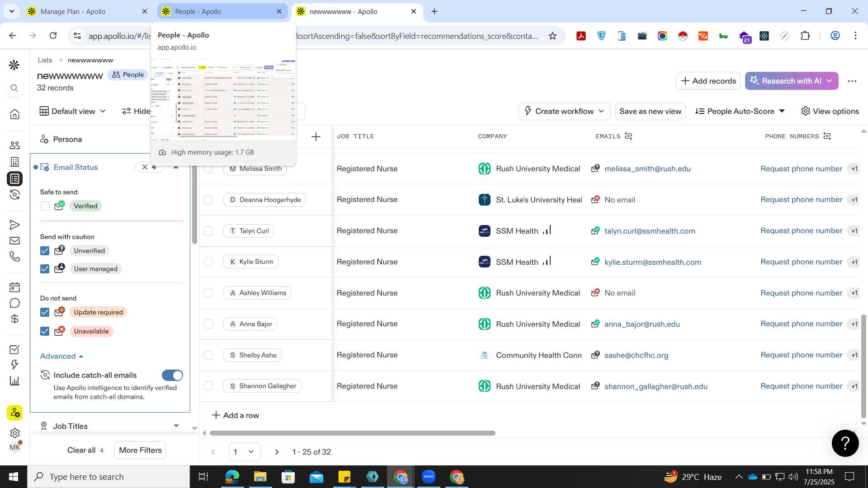Click the Apollo logo icon
The width and height of the screenshot is (868, 488).
[14, 65]
